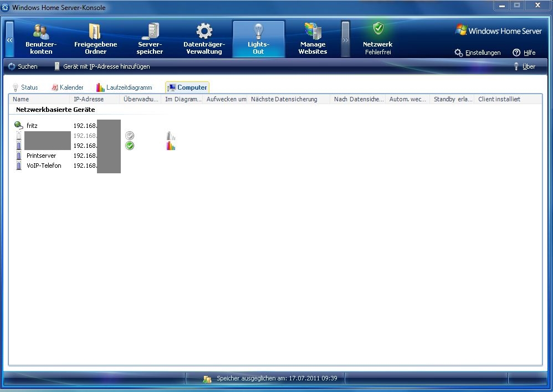The height and width of the screenshot is (392, 553).
Task: Click Im Diagram... column header
Action: [182, 99]
